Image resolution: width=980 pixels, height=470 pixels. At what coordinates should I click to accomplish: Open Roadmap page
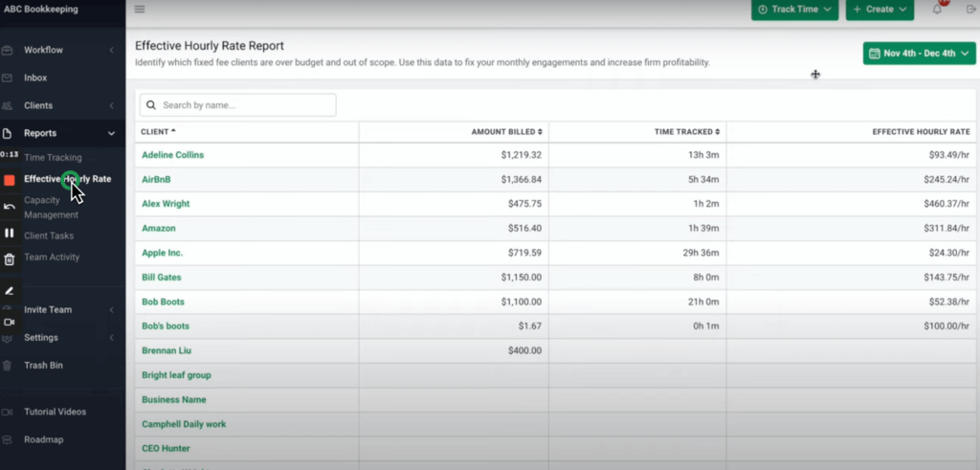click(44, 439)
